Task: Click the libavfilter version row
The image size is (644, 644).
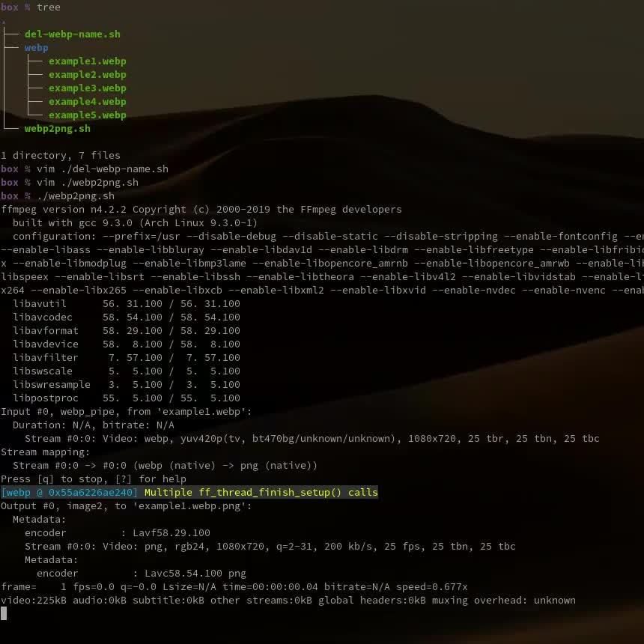Action: [x=126, y=358]
